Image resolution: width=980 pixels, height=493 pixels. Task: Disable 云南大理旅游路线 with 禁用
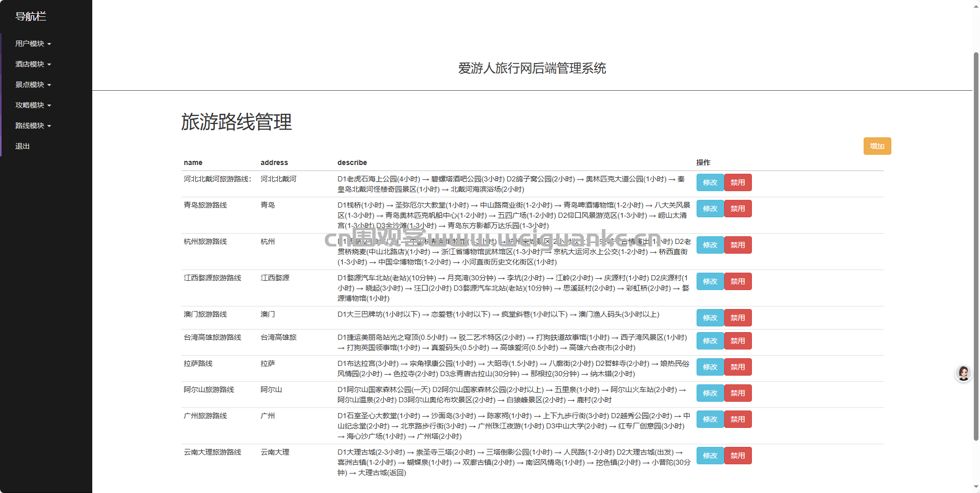coord(738,456)
